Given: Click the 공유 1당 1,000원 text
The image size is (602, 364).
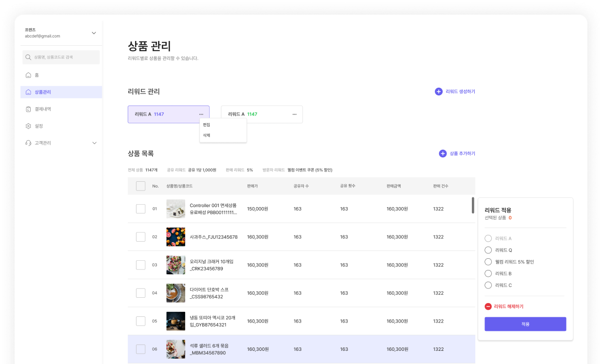Looking at the screenshot, I should coord(202,170).
